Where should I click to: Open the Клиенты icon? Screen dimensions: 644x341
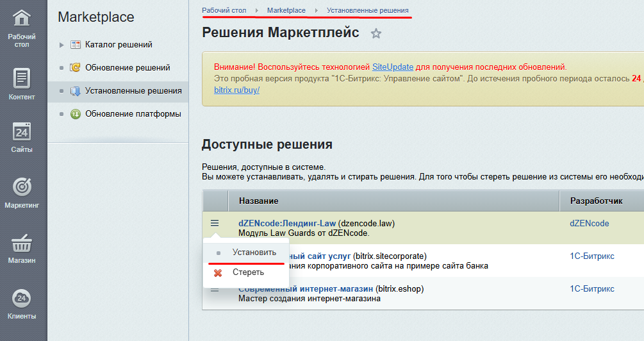21,298
